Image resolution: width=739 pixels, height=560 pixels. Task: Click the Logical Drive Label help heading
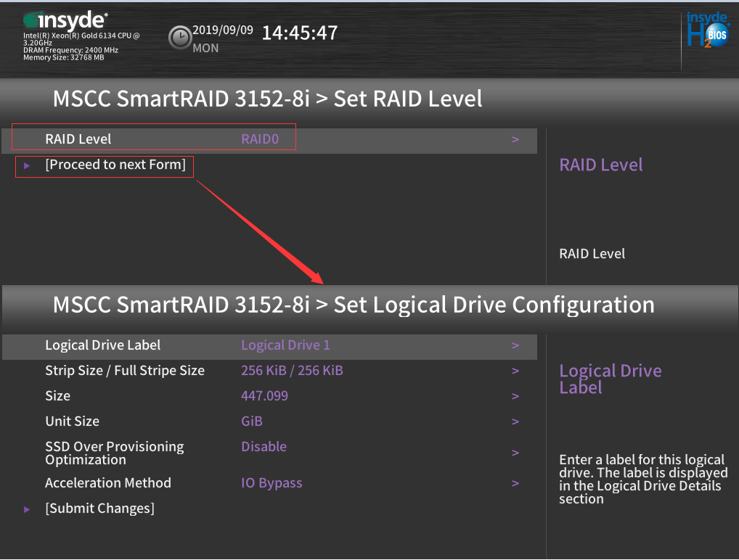[x=611, y=379]
